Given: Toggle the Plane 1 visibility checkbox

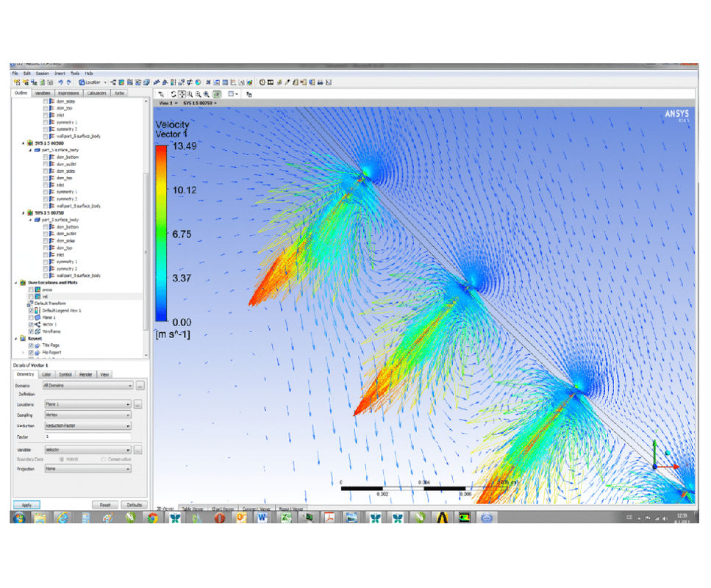Looking at the screenshot, I should pos(30,317).
